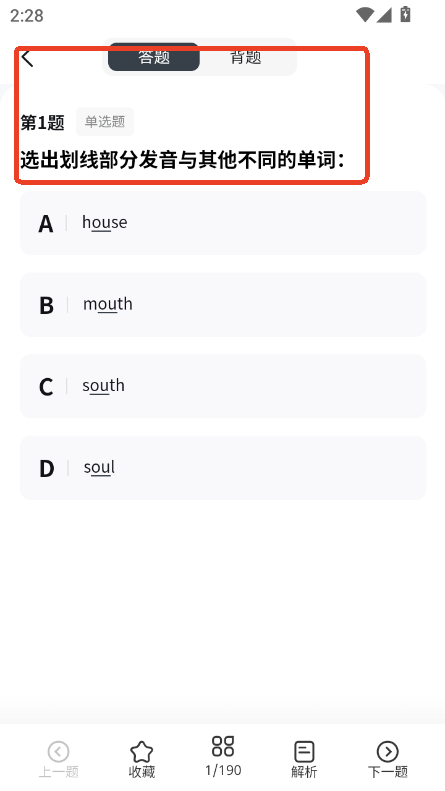Open the question grid 1/190 icon
This screenshot has width=445, height=791.
point(223,746)
